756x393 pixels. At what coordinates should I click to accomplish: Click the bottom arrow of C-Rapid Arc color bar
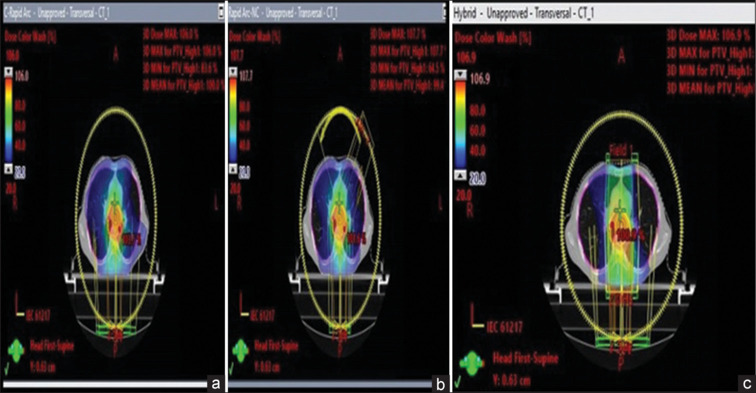pyautogui.click(x=9, y=169)
